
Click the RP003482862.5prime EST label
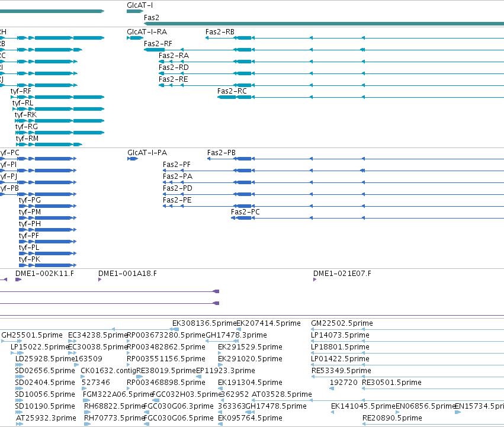tap(166, 347)
